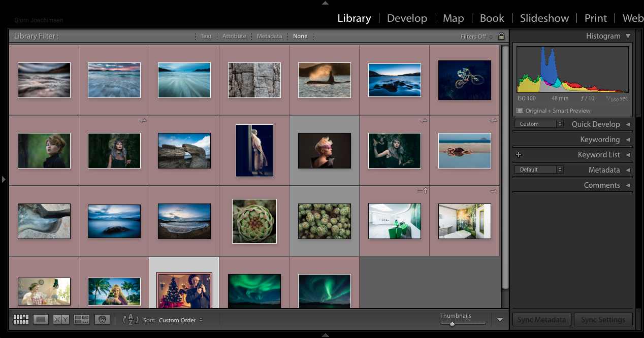Enable the Attribute filter

pyautogui.click(x=234, y=36)
